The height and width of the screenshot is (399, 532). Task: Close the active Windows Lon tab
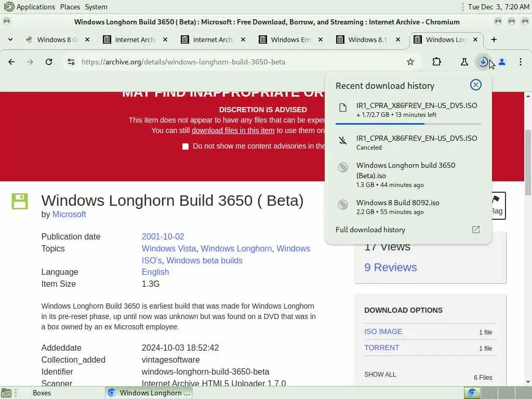coord(475,39)
